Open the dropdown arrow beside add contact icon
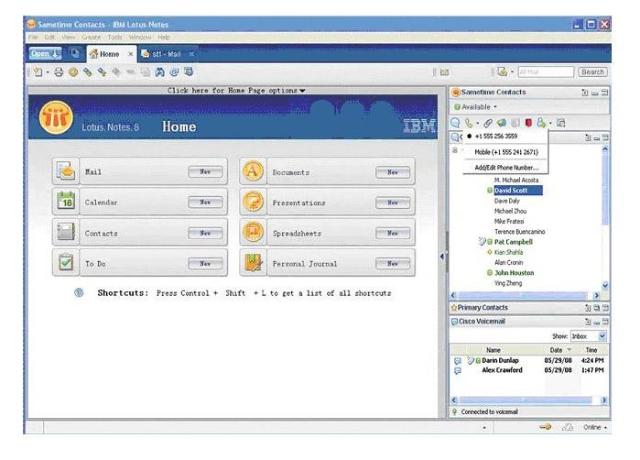640x460 pixels. (x=550, y=123)
